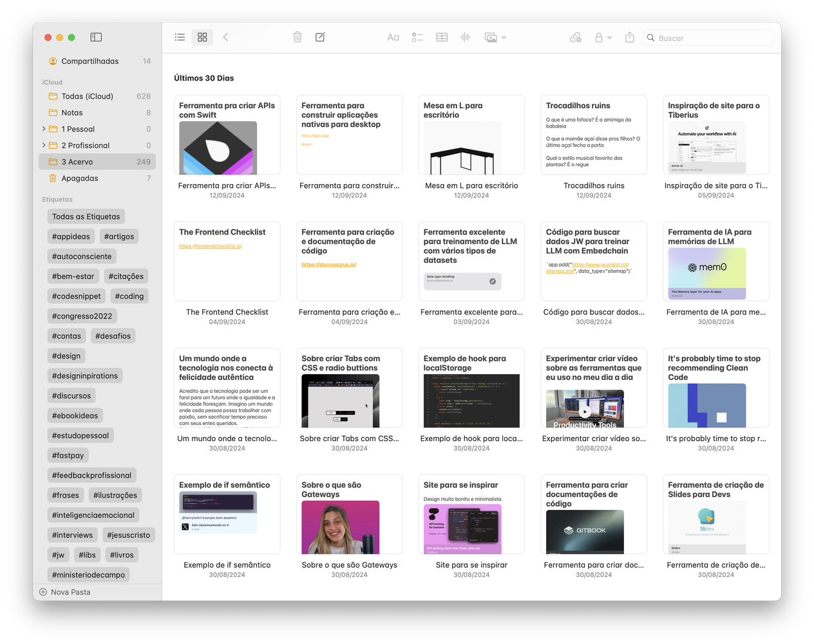Select the Todas (iCloud) folder

(x=97, y=96)
